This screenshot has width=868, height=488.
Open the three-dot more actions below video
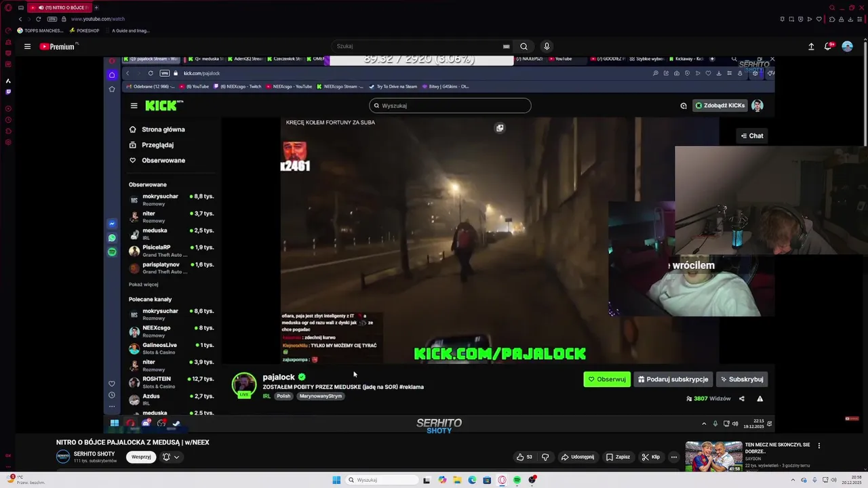point(674,457)
